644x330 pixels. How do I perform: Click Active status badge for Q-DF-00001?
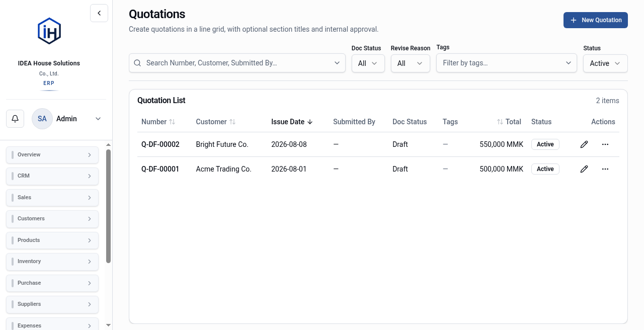click(x=545, y=169)
